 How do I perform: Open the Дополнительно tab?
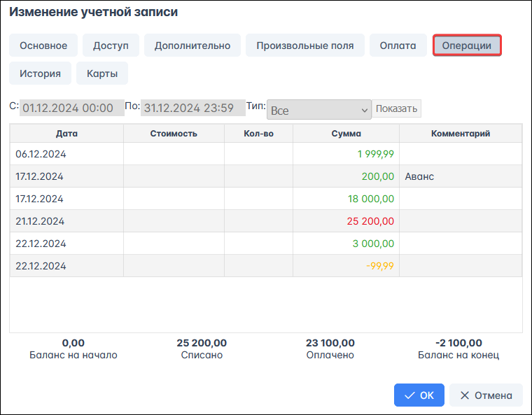(192, 45)
